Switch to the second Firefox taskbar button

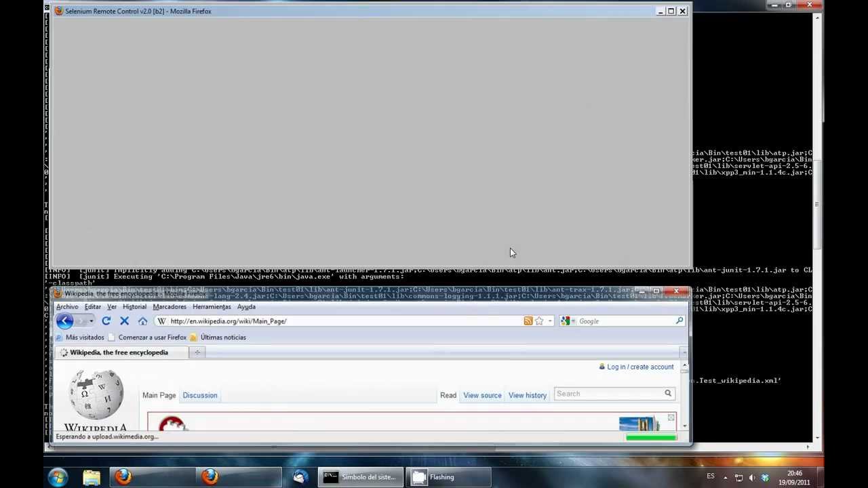pyautogui.click(x=239, y=477)
